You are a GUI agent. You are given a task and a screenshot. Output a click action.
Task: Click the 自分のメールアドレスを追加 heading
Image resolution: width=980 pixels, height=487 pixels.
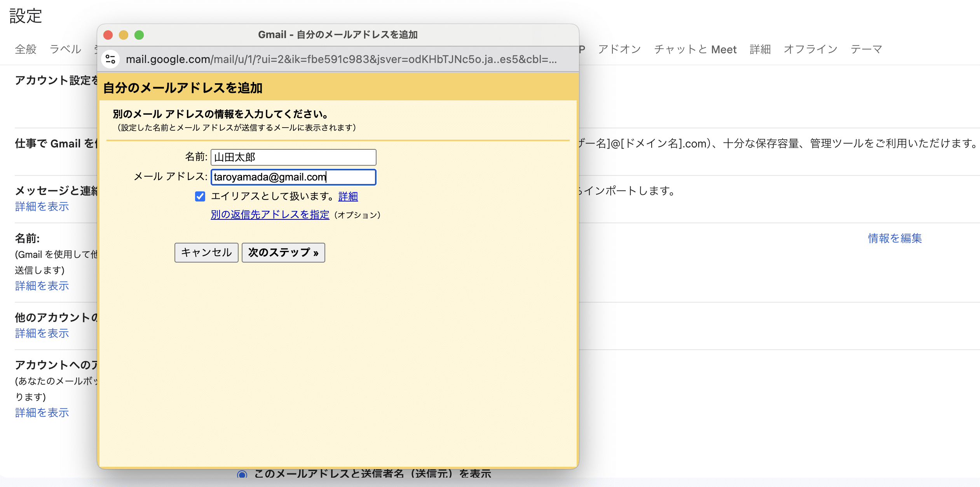[183, 88]
